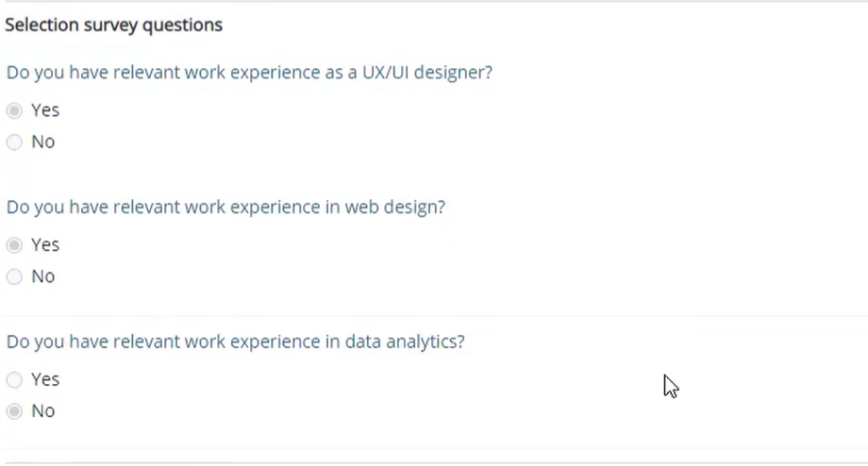Click 'Yes' label text under web design question
Viewport: 868px width, 466px height.
pyautogui.click(x=45, y=244)
